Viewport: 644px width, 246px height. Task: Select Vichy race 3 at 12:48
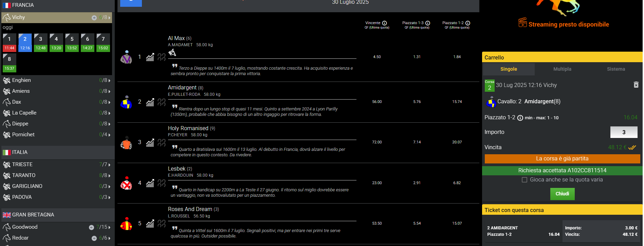point(41,42)
